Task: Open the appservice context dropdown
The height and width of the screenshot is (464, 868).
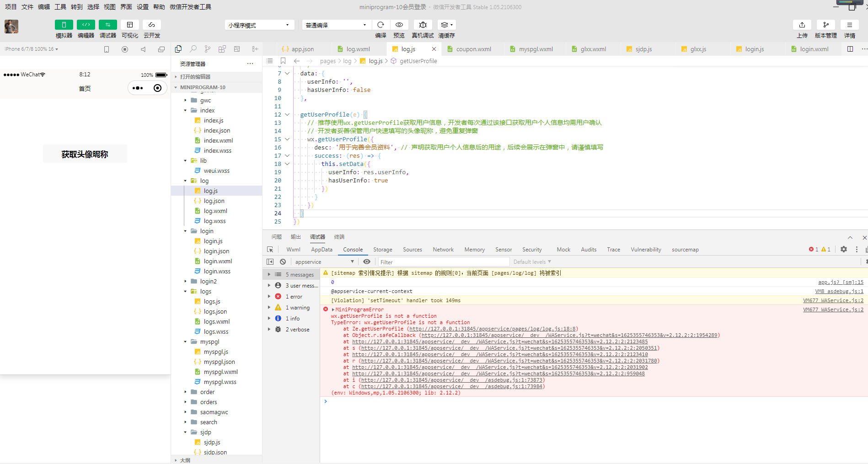Action: coord(324,262)
